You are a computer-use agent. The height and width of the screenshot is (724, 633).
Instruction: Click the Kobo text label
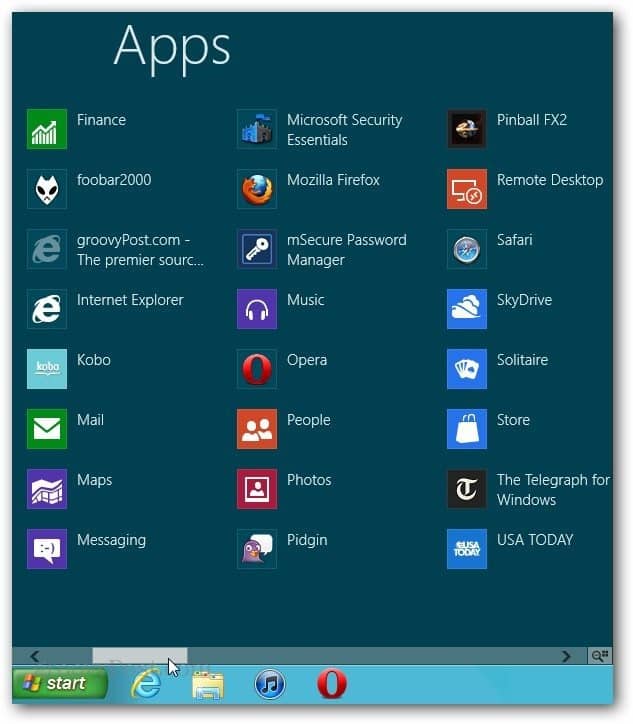pyautogui.click(x=94, y=360)
